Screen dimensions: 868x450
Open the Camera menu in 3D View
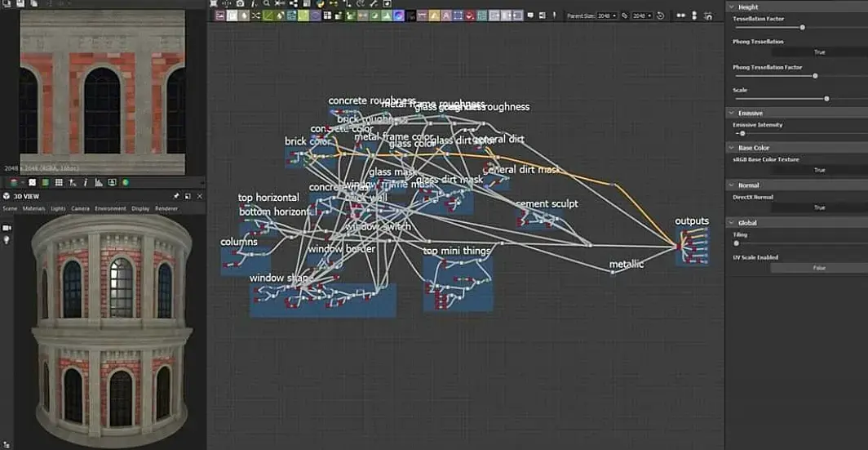point(80,209)
